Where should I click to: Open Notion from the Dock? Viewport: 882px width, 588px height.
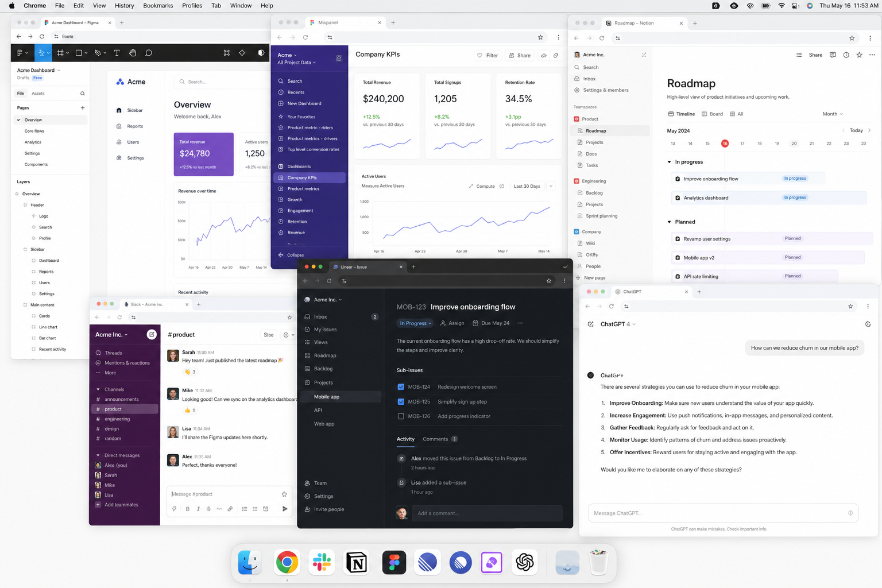click(x=357, y=562)
